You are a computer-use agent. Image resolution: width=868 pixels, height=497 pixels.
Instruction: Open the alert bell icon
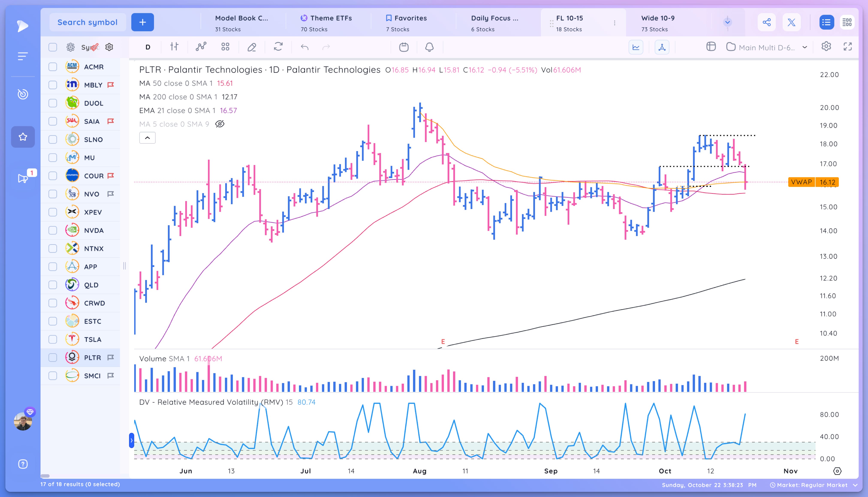click(429, 47)
